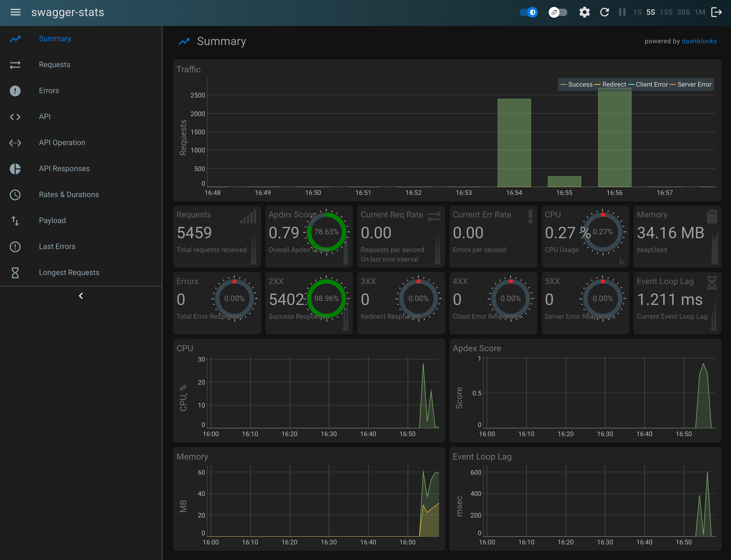Open settings gear
Viewport: 731px width, 560px height.
point(584,12)
